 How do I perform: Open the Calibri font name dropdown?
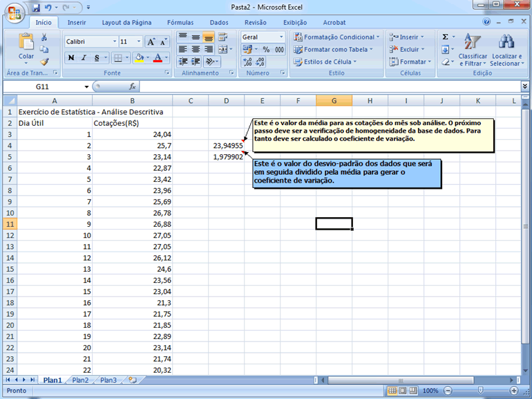tap(91, 41)
